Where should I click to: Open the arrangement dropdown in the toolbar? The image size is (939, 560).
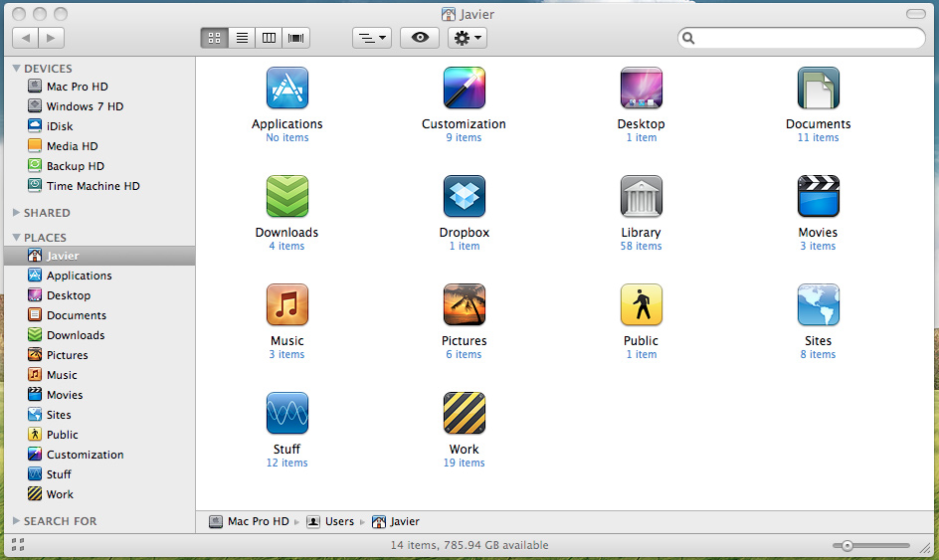tap(372, 39)
